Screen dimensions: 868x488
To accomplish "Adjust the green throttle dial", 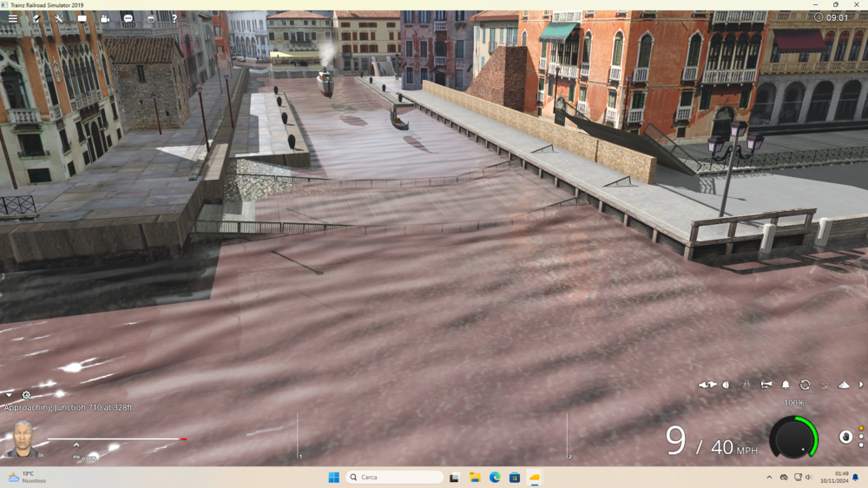I will tap(794, 437).
